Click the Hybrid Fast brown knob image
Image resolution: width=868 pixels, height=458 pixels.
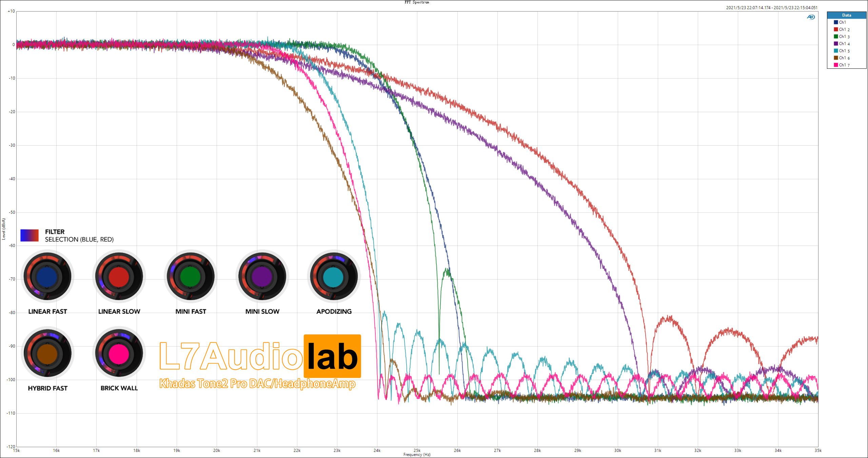[x=47, y=353]
